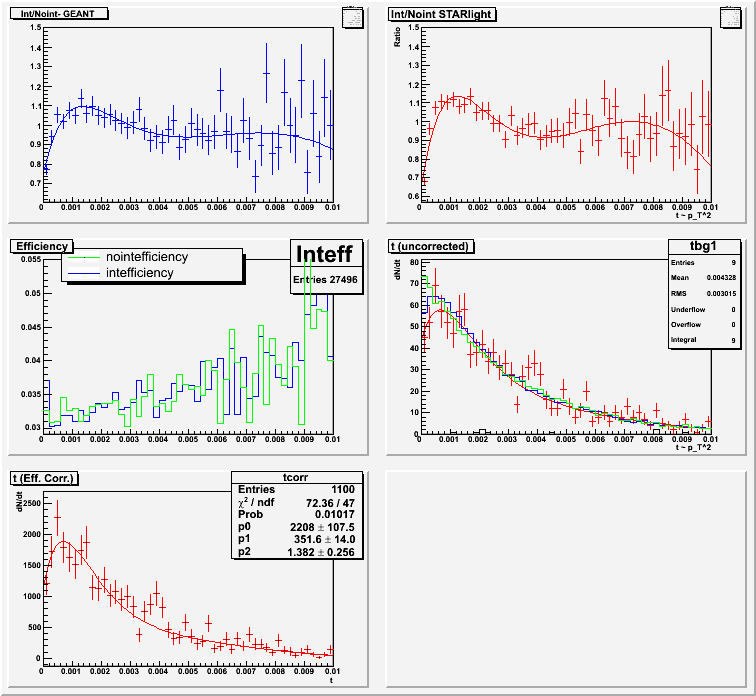Select the χ² / ndf row in the tcorr box
Image resolution: width=756 pixels, height=696 pixels.
[x=297, y=502]
